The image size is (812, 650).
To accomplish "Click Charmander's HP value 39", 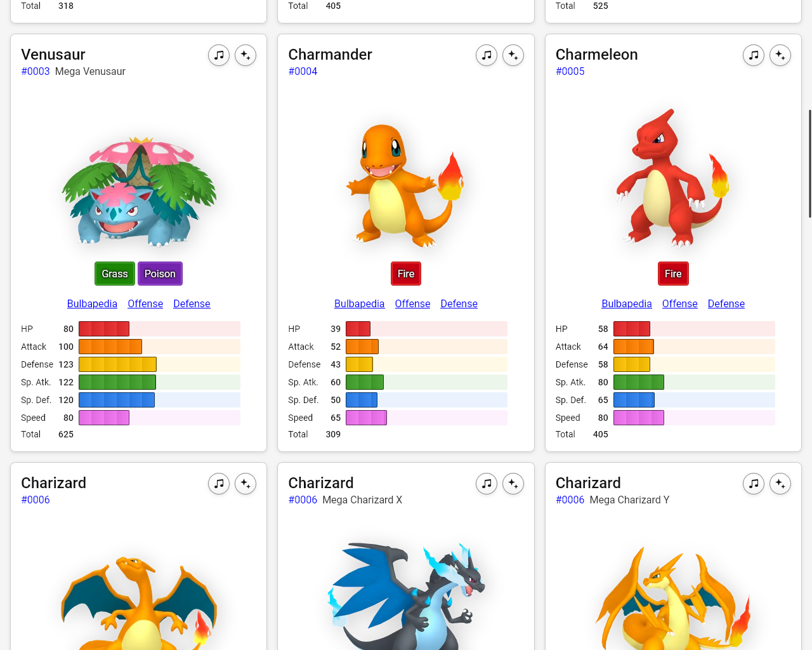I will click(x=336, y=329).
